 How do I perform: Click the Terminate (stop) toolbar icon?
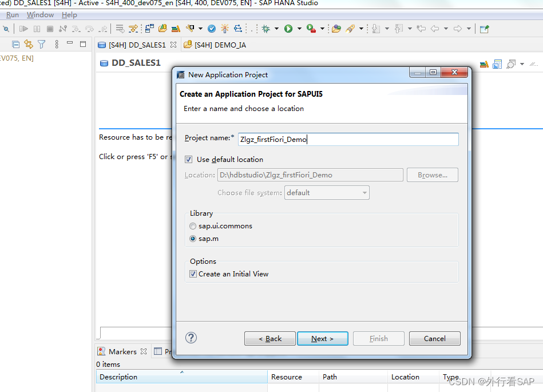(50, 29)
